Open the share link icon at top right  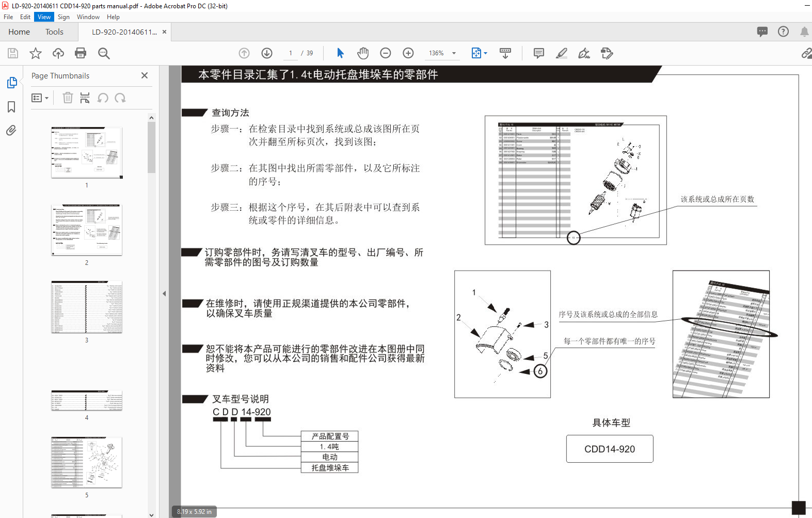(x=806, y=53)
